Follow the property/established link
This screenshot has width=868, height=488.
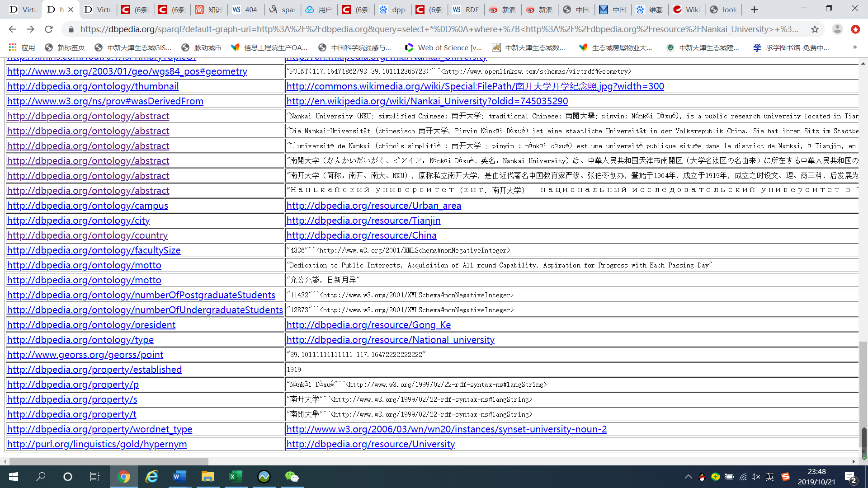point(94,370)
